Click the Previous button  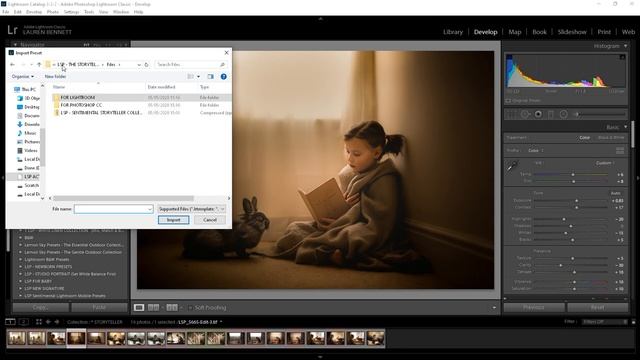pyautogui.click(x=534, y=307)
